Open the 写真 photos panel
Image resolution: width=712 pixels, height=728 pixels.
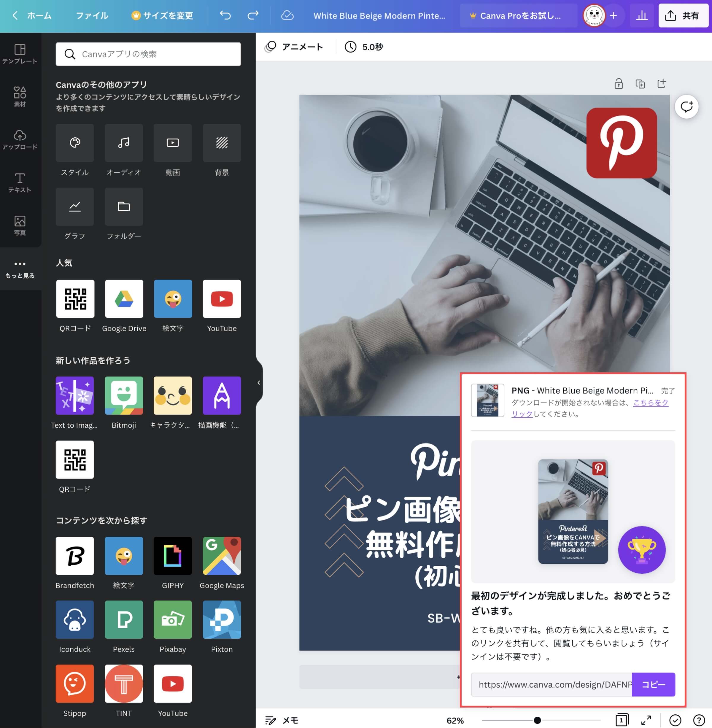tap(20, 225)
